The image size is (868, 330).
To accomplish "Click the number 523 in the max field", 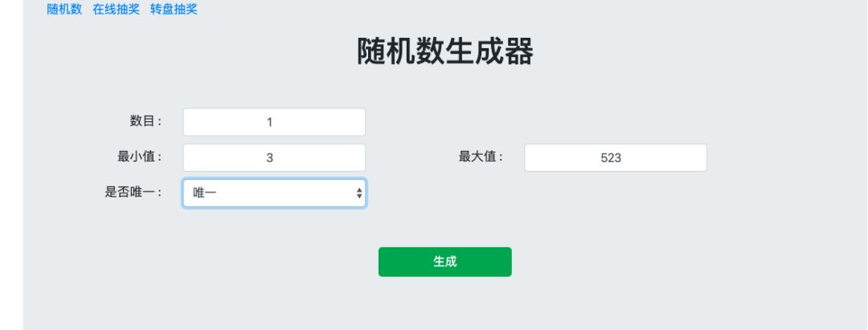I will (x=611, y=158).
